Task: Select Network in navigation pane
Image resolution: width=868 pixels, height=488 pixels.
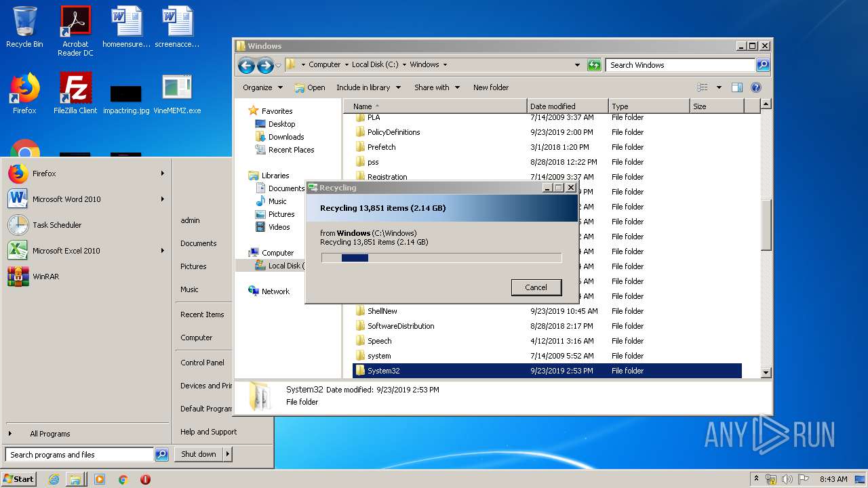Action: click(275, 291)
